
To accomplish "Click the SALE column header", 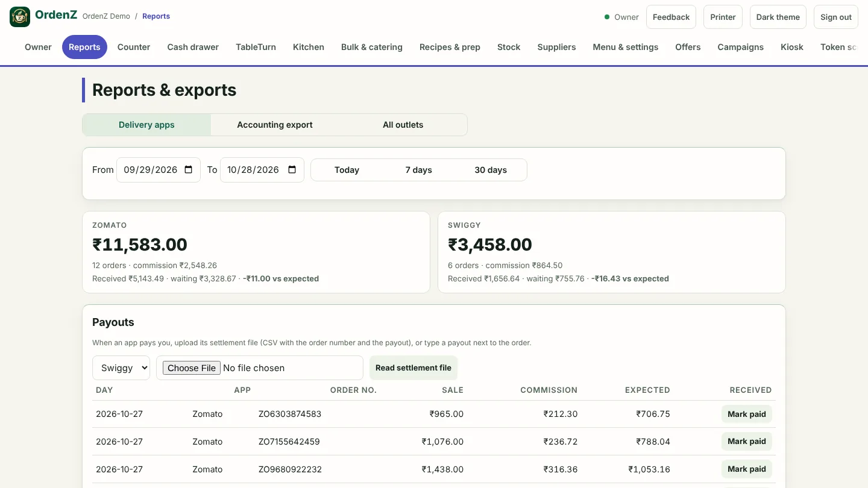I will click(x=453, y=390).
